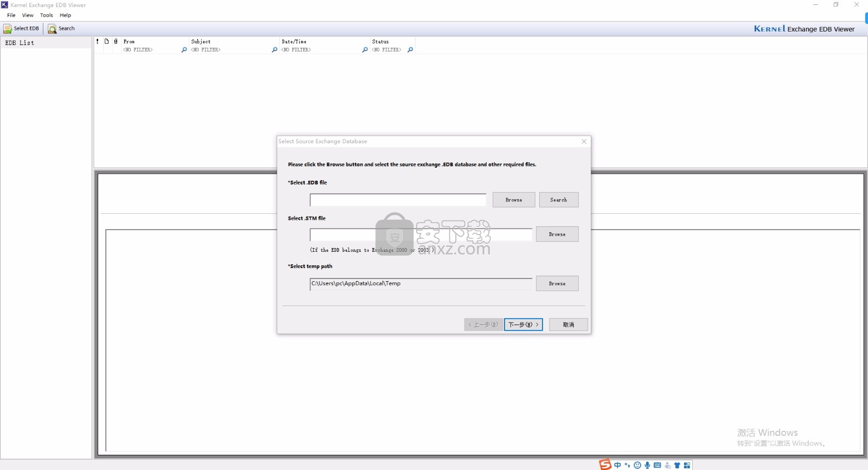868x470 pixels.
Task: Click the 下一步(N) next button
Action: [524, 325]
